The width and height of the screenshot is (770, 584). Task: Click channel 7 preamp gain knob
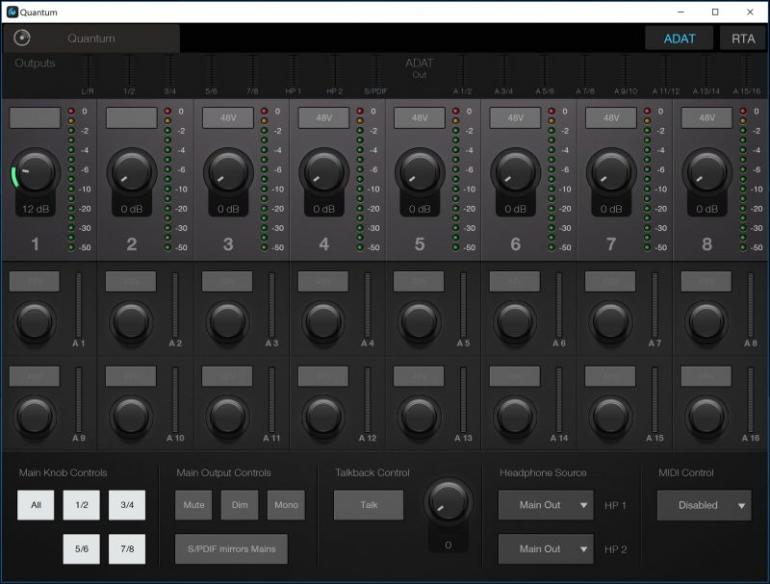[611, 171]
